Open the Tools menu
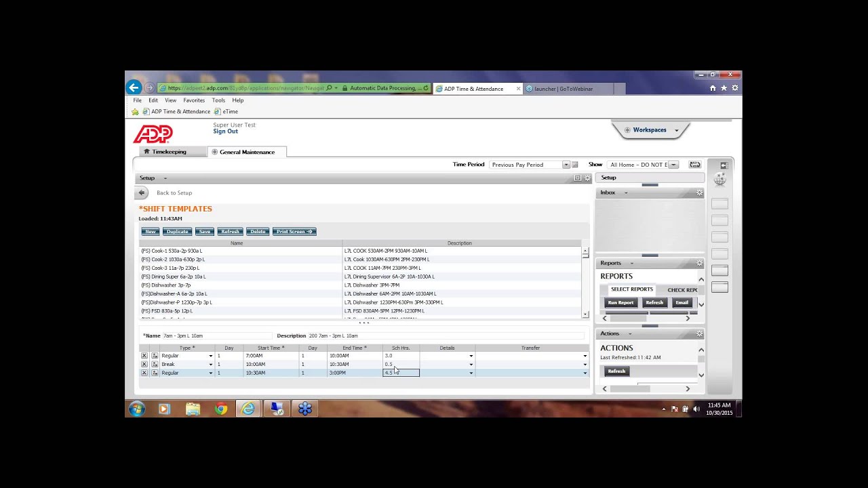This screenshot has height=488, width=868. [218, 100]
